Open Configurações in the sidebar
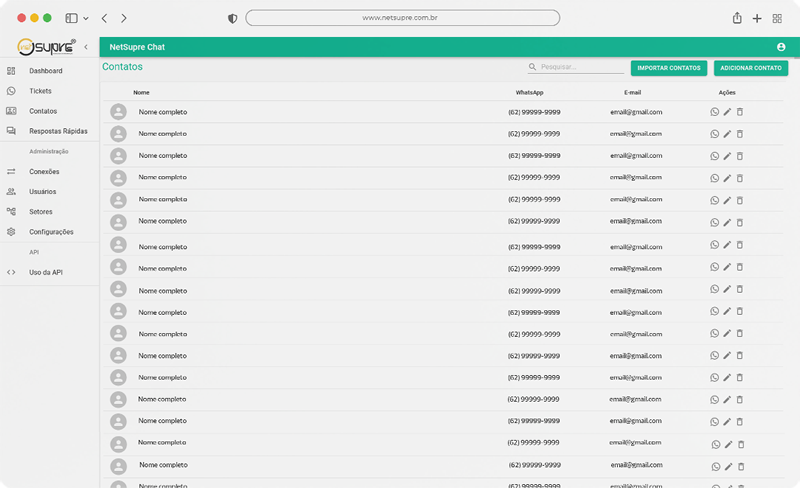Image resolution: width=800 pixels, height=488 pixels. point(51,232)
